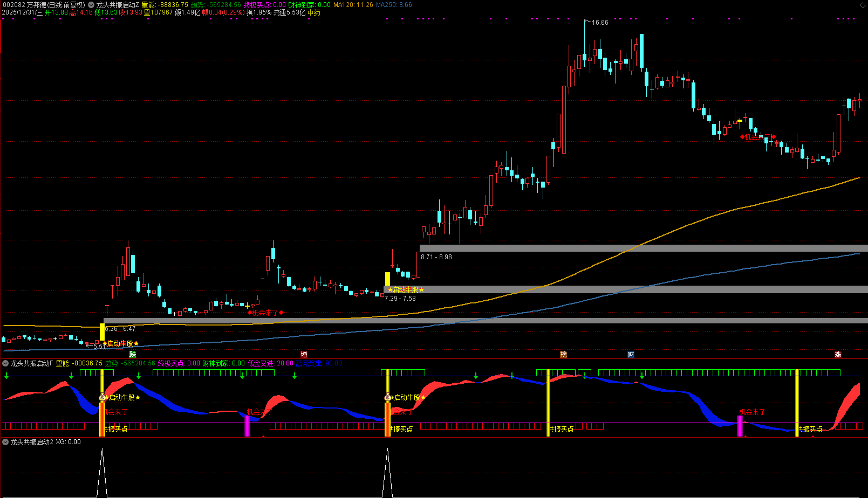Click the diamond icon in top-right corner
The width and height of the screenshot is (868, 498).
(862, 5)
